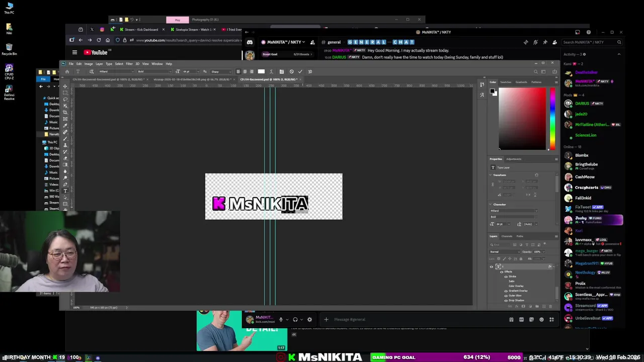Switch to the vlcsnap png document tab
The width and height of the screenshot is (644, 362).
[x=193, y=79]
